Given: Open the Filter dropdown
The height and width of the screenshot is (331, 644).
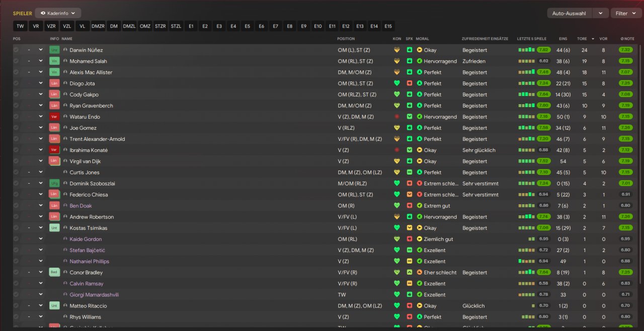Looking at the screenshot, I should click(x=626, y=14).
